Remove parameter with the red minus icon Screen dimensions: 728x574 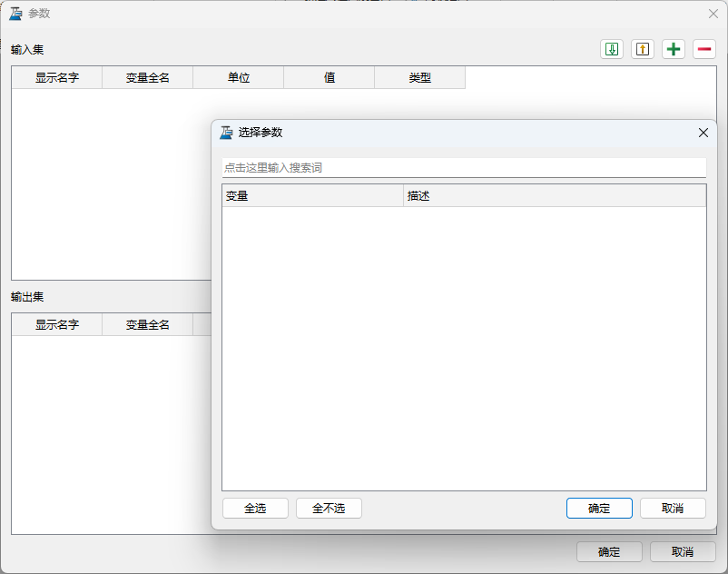click(704, 49)
